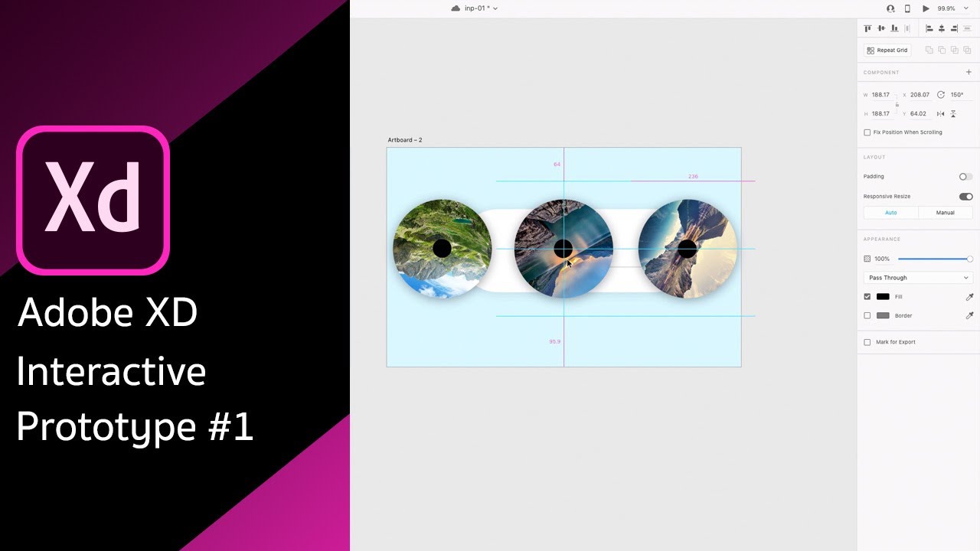This screenshot has width=980, height=551.
Task: Align selected objects to top
Action: click(867, 28)
